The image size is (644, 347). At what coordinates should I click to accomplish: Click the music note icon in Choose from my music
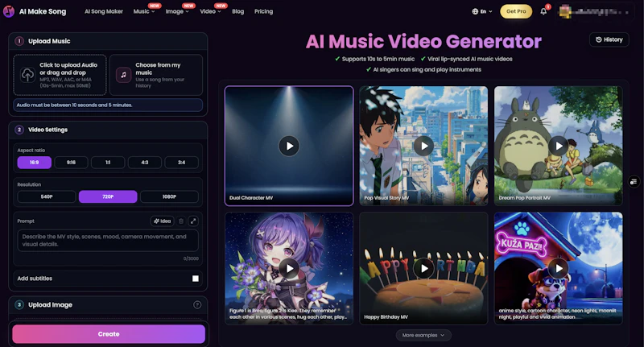point(123,75)
